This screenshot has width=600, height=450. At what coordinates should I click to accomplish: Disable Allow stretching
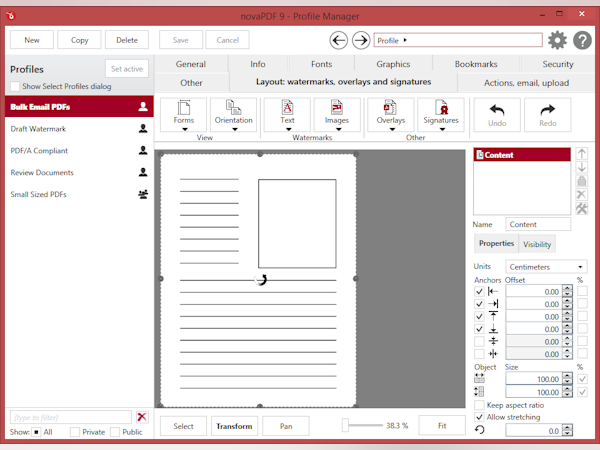click(479, 417)
